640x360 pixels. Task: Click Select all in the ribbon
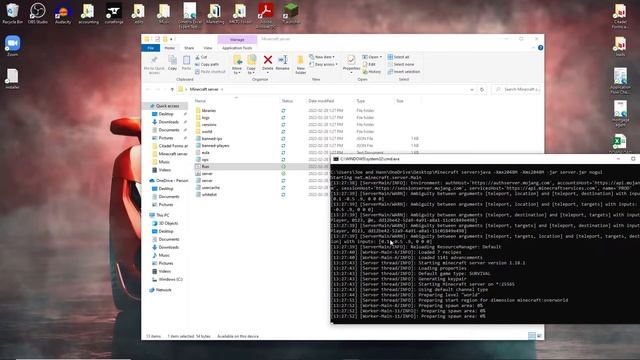(398, 57)
